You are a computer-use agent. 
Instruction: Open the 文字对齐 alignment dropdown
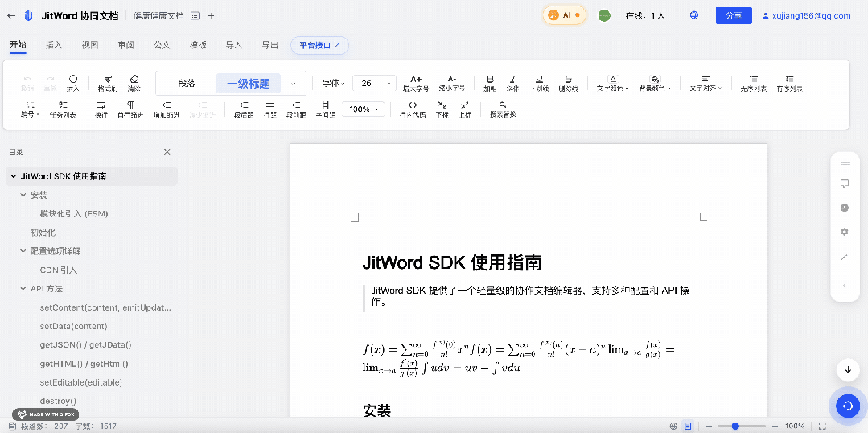[706, 83]
